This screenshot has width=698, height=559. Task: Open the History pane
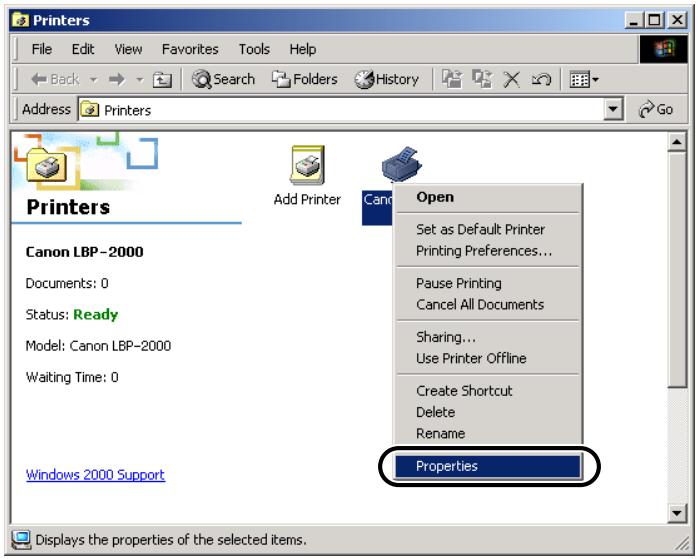pos(387,80)
